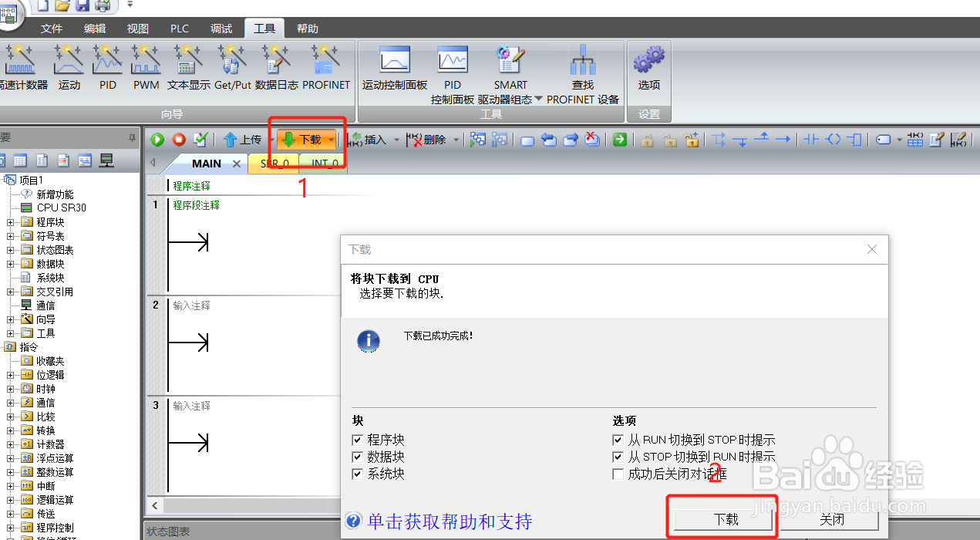
Task: Enable 成功后关闭对话框 checkbox
Action: click(618, 474)
